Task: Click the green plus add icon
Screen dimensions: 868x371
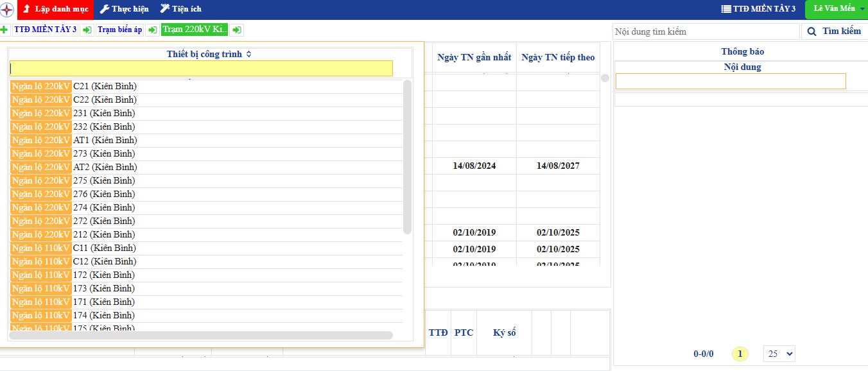Action: pos(4,30)
